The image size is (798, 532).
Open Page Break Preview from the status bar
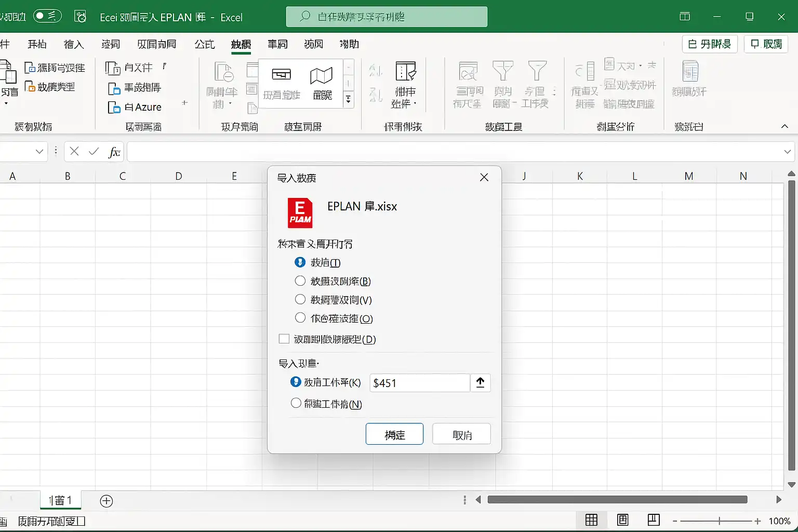[x=653, y=520]
